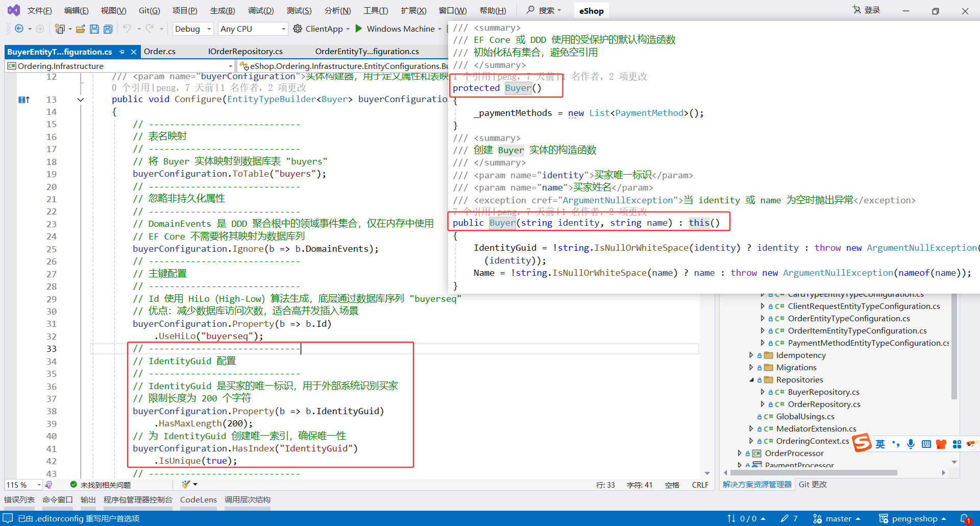Click the peng-eshop repository button
980x526 pixels.
[913, 519]
